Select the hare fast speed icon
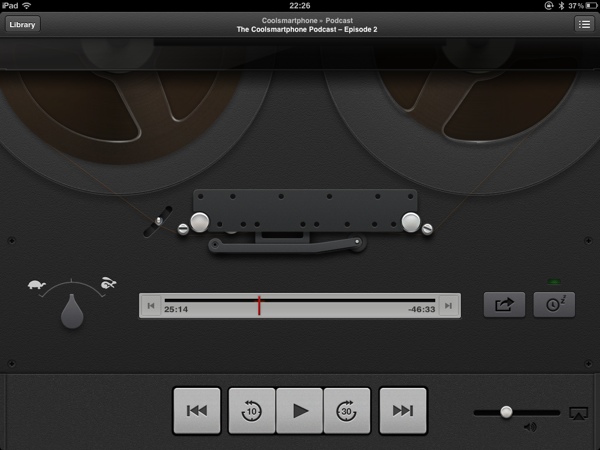This screenshot has height=450, width=600. [x=109, y=283]
